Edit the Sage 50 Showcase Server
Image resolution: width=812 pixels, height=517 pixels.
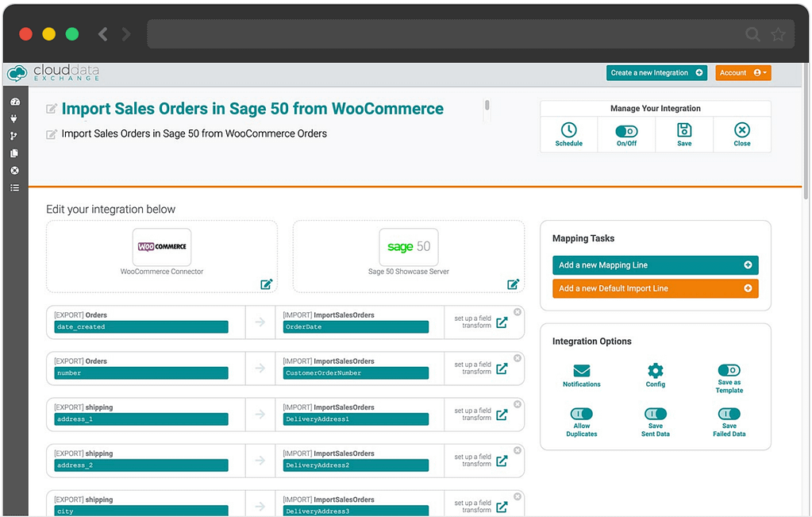click(x=513, y=284)
